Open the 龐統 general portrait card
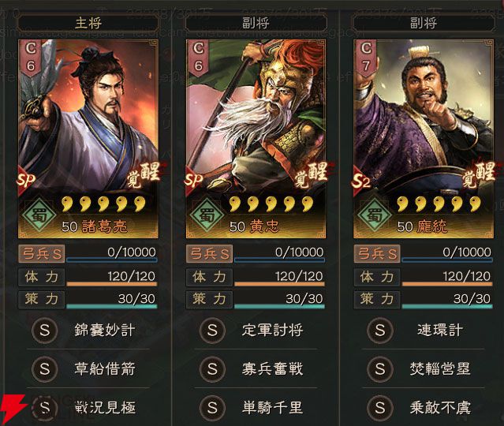Screen dimensions: 504x426 (424, 139)
